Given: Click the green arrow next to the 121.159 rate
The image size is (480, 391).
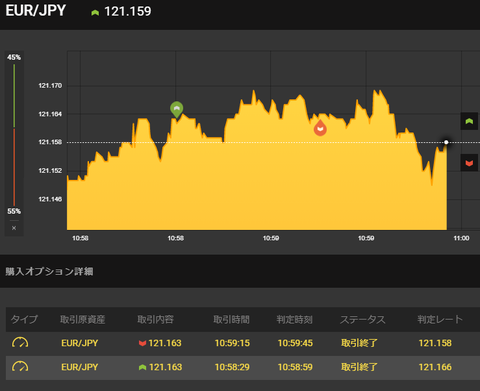Looking at the screenshot, I should pos(95,13).
